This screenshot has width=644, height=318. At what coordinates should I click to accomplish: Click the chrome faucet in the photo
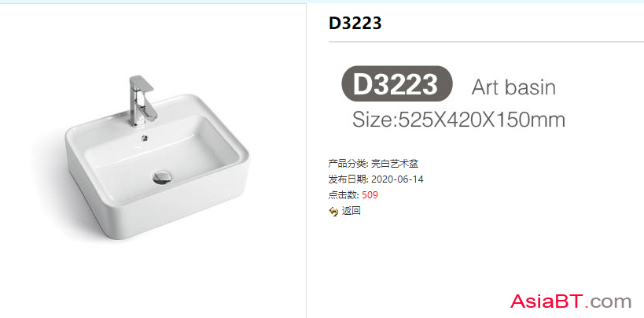click(x=141, y=101)
